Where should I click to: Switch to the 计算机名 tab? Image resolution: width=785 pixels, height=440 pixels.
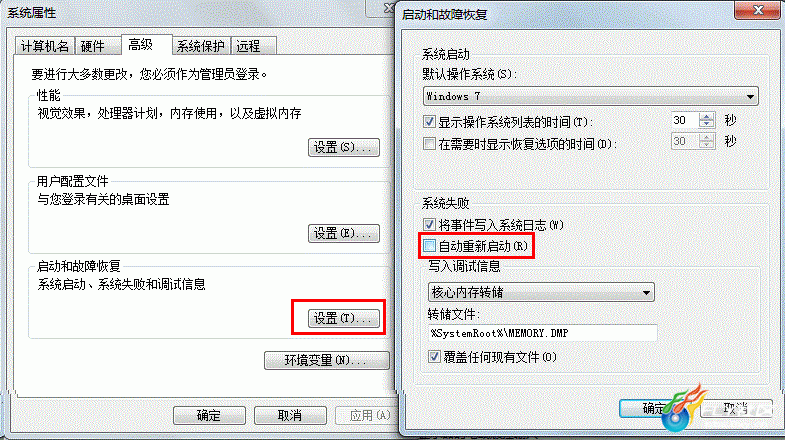(45, 46)
